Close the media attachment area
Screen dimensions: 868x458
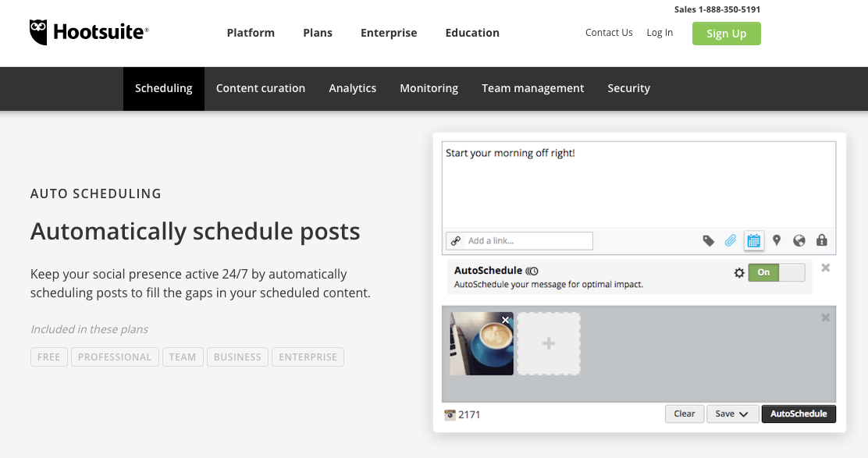click(x=825, y=318)
